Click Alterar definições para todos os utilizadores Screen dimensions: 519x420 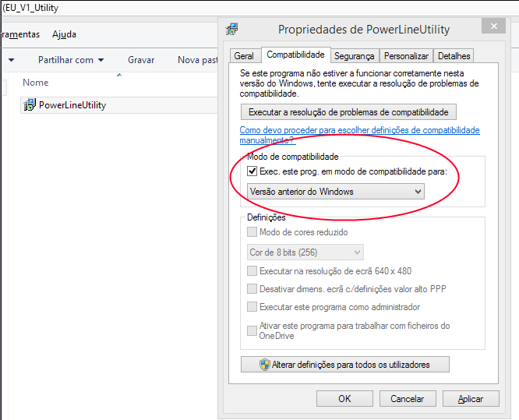345,365
